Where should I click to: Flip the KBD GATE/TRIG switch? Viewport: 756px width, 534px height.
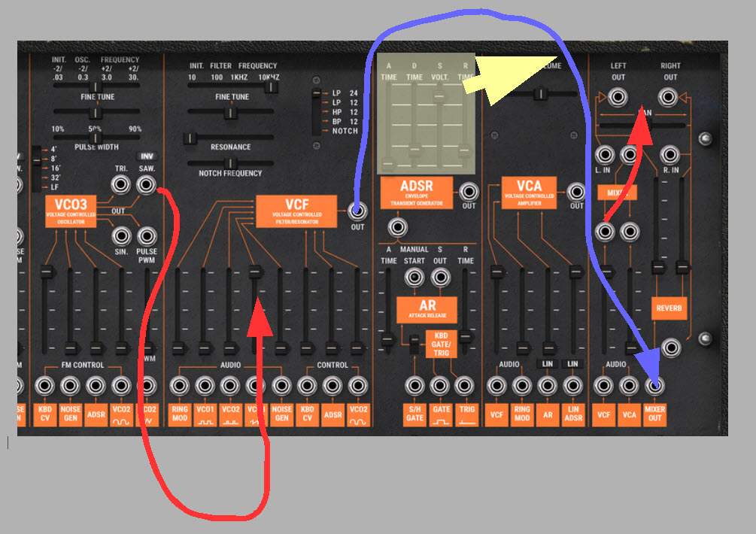414,343
